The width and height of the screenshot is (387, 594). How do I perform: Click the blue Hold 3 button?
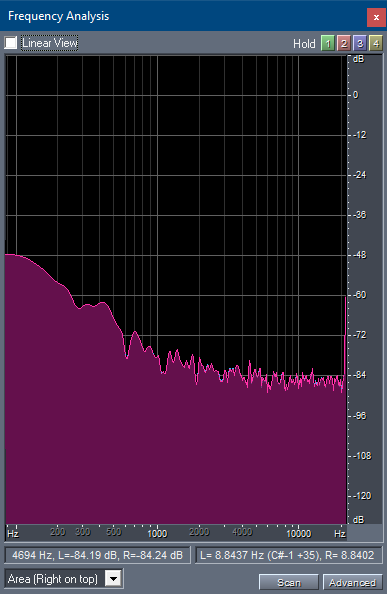point(360,43)
